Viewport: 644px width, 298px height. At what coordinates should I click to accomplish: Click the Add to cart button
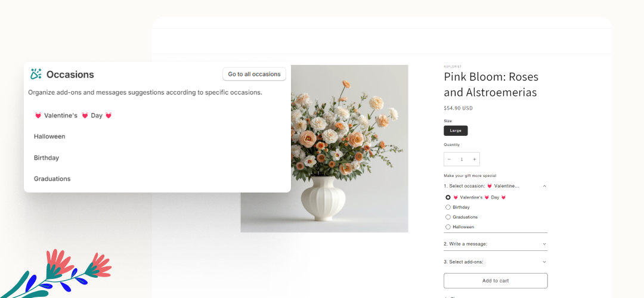point(496,281)
